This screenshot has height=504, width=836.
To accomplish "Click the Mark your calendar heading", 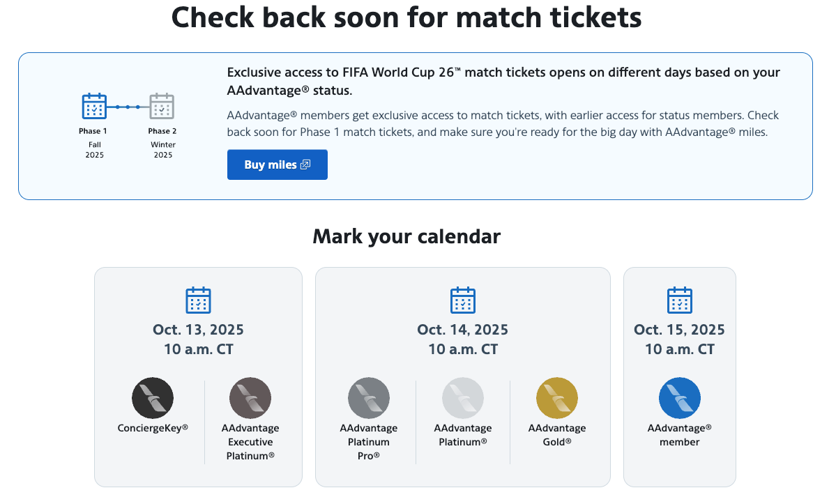I will click(x=406, y=236).
